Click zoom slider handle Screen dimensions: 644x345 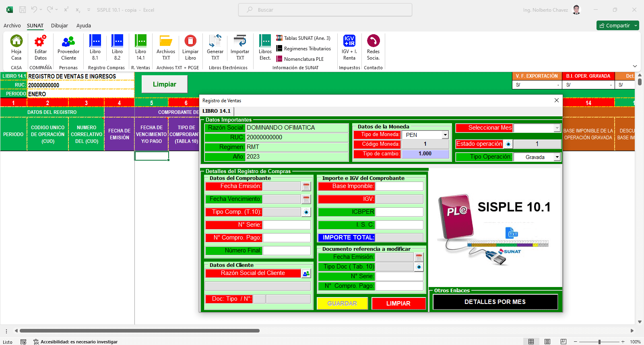(599, 342)
